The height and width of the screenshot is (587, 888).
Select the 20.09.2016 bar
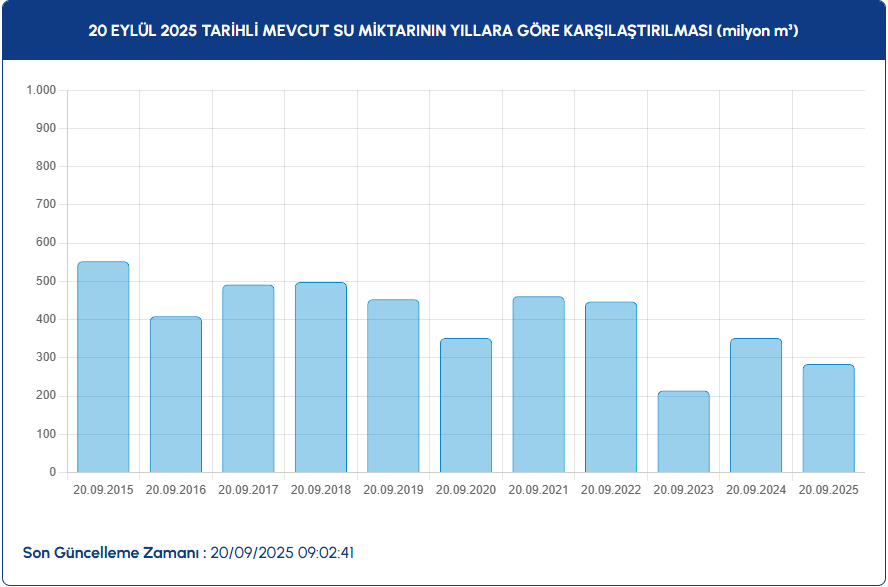coord(176,394)
